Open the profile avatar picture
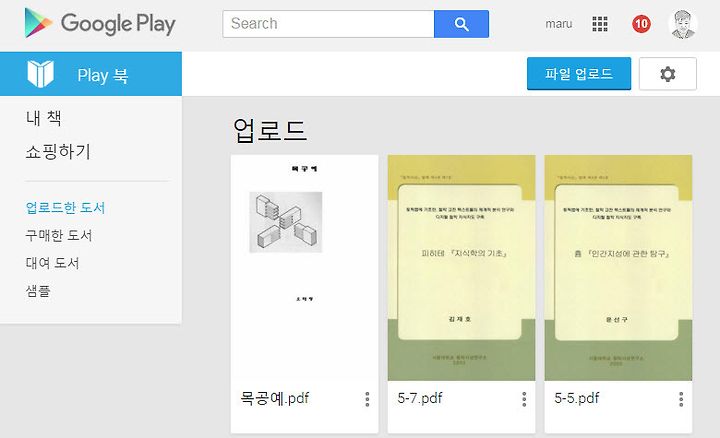 tap(683, 24)
